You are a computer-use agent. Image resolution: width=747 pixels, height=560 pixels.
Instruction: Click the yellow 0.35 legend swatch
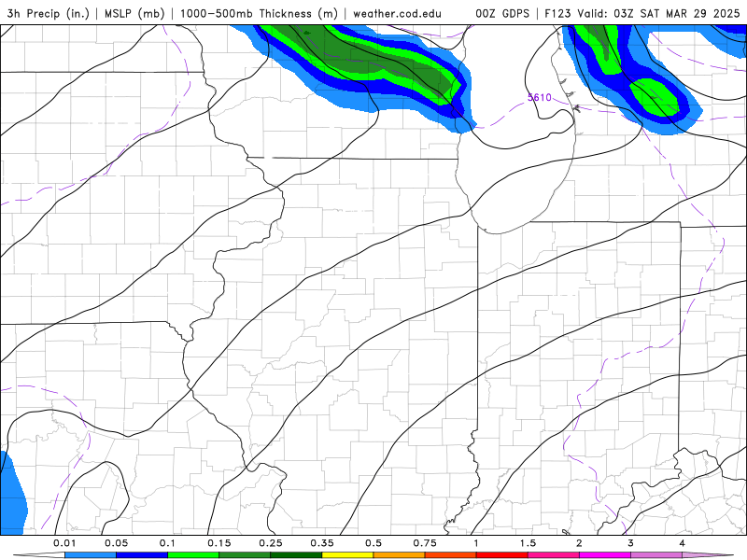pyautogui.click(x=347, y=555)
